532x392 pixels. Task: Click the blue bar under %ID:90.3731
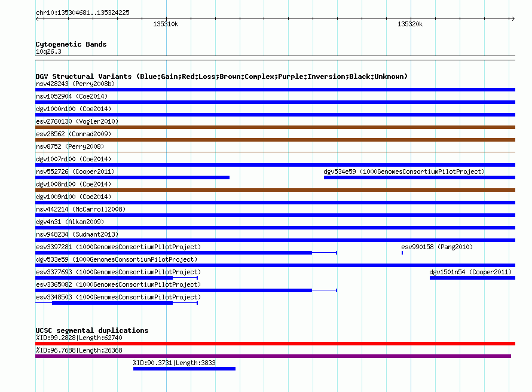click(x=184, y=369)
